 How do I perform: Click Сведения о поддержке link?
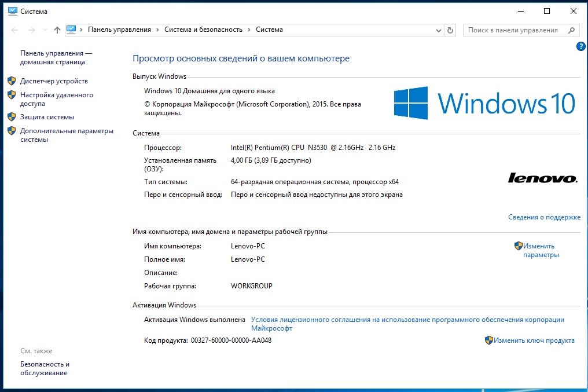[x=544, y=217]
